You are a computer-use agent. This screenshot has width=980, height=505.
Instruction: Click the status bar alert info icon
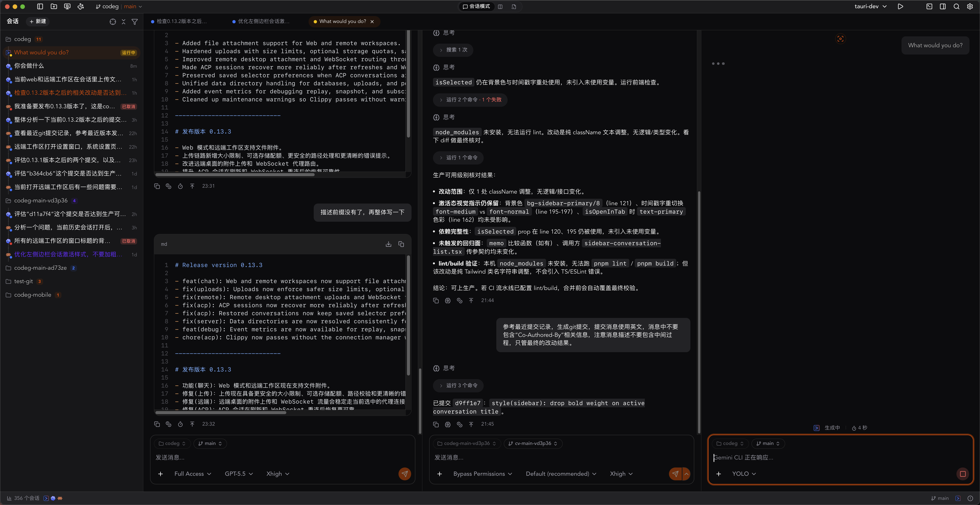(970, 498)
